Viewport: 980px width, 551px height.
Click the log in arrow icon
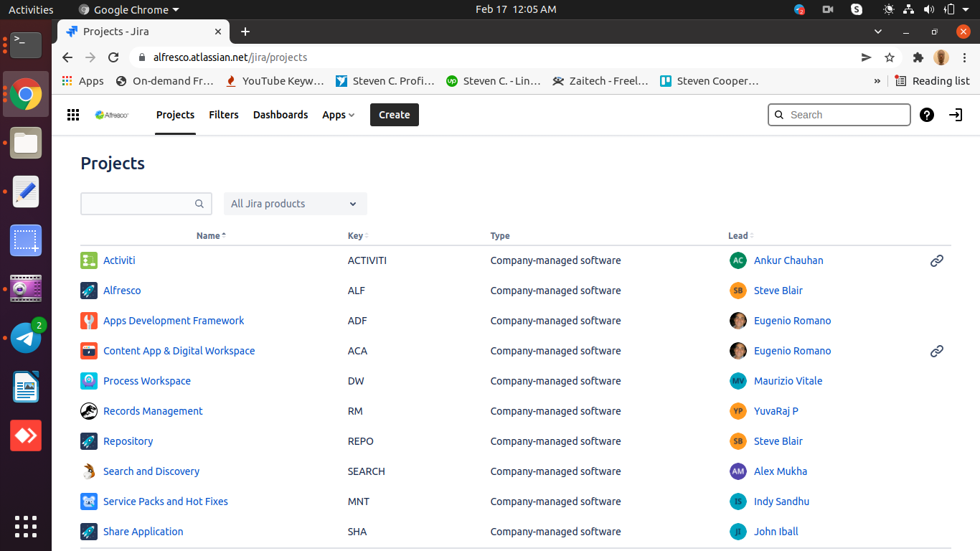pos(956,115)
